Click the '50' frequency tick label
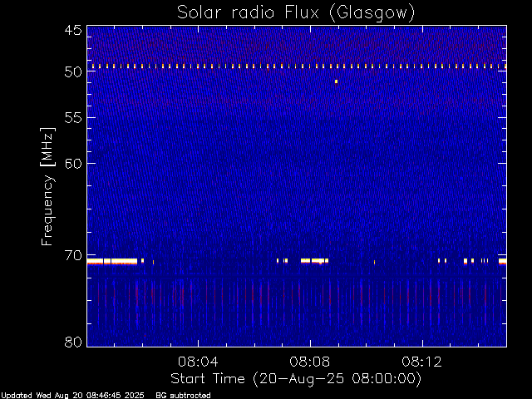 [73, 71]
